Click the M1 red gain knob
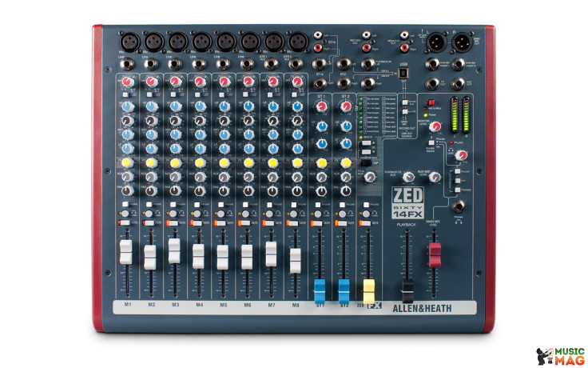The image size is (588, 368). pos(128,82)
